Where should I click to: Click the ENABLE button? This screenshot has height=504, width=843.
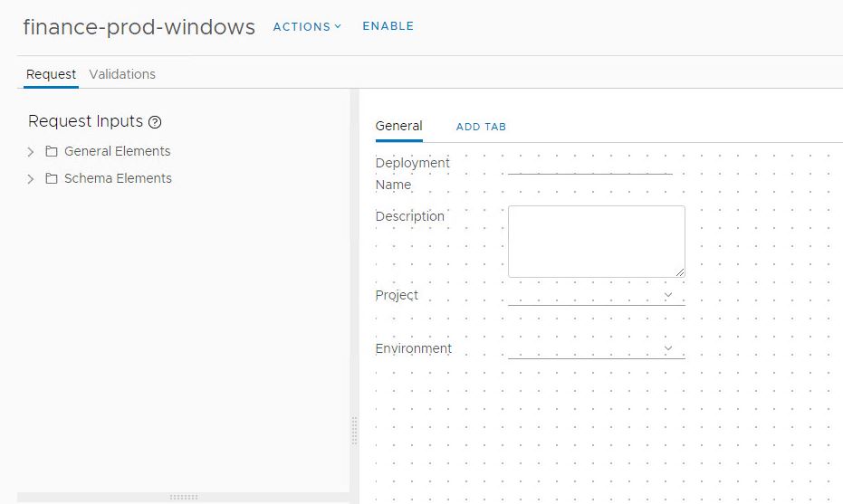(388, 26)
